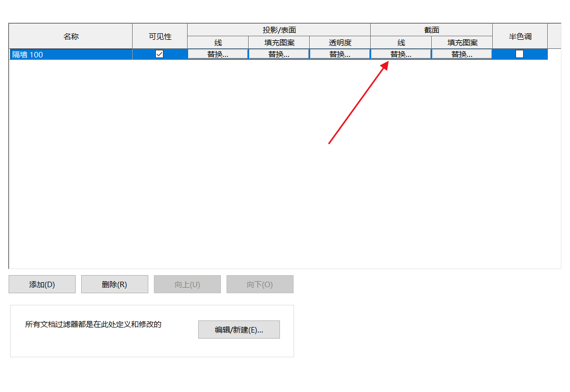The height and width of the screenshot is (392, 570).
Task: Select the 投影/表面 group header
Action: click(x=279, y=30)
